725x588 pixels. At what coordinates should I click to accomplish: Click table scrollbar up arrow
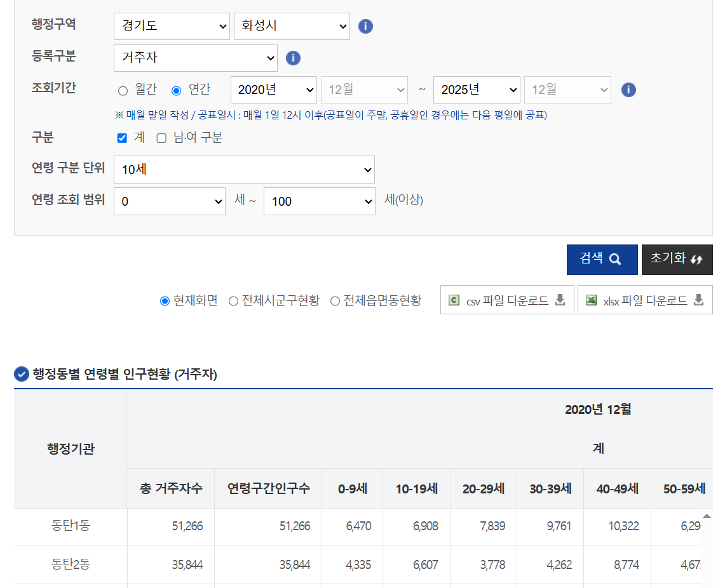click(707, 516)
